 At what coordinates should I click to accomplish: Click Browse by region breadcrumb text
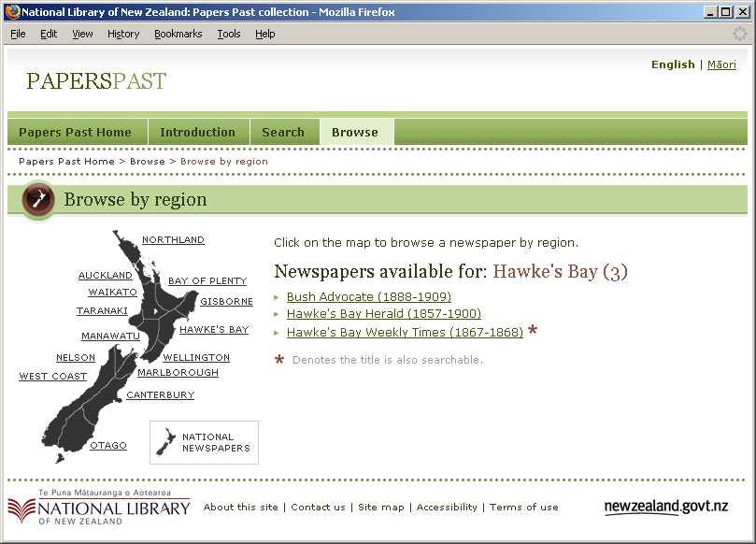point(223,161)
